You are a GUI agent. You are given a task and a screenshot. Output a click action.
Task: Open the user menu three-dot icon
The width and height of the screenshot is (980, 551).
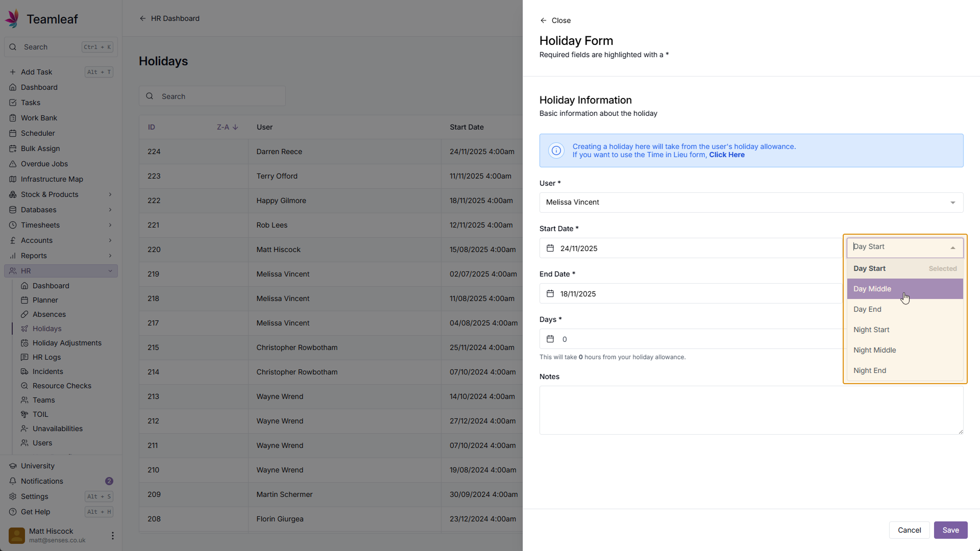pyautogui.click(x=112, y=535)
